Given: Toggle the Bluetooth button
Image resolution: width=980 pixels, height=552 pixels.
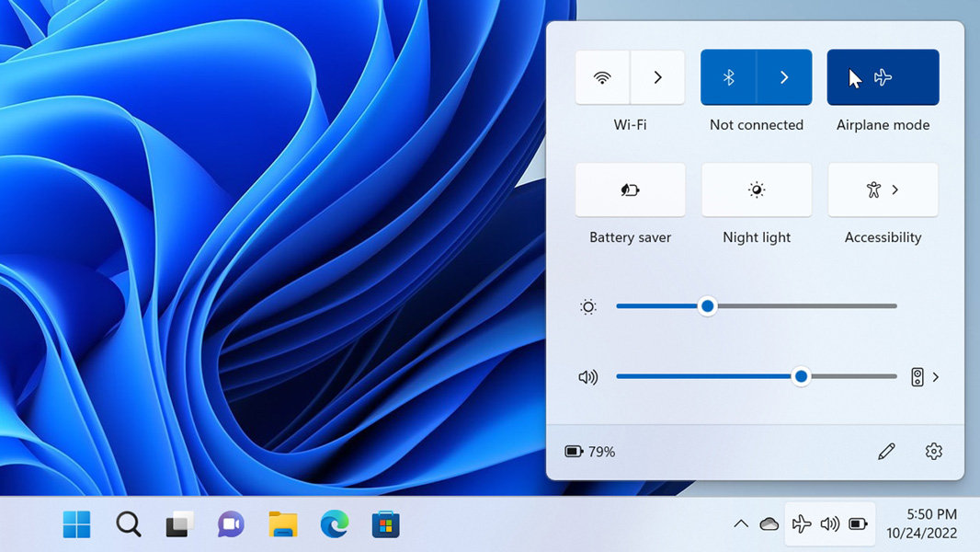Looking at the screenshot, I should (x=729, y=77).
